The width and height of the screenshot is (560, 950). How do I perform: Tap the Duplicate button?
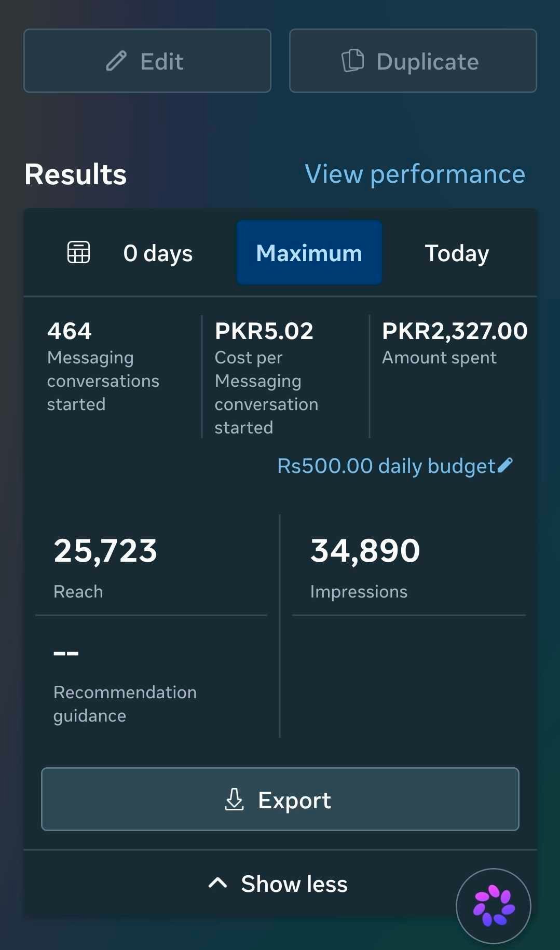click(413, 61)
